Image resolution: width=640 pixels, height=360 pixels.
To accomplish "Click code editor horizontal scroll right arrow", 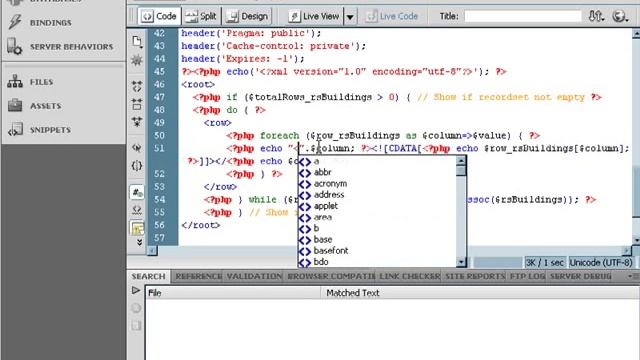I will (627, 250).
